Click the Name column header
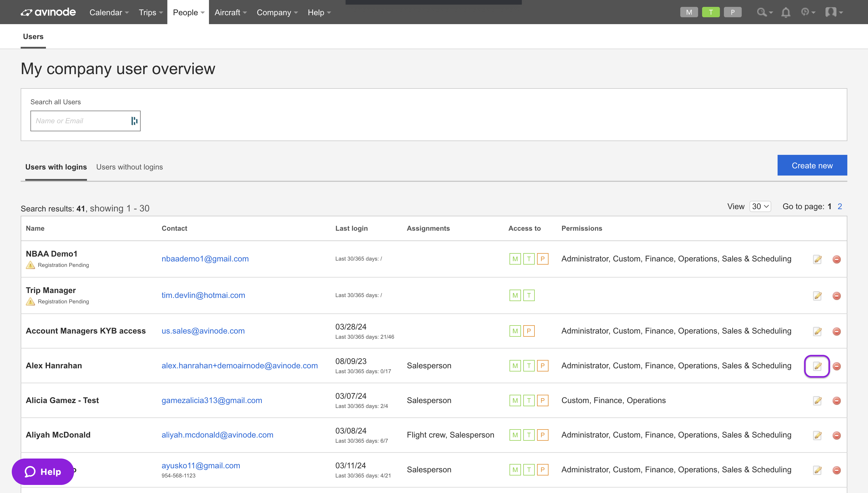Screen dimensions: 868x493 coord(35,229)
